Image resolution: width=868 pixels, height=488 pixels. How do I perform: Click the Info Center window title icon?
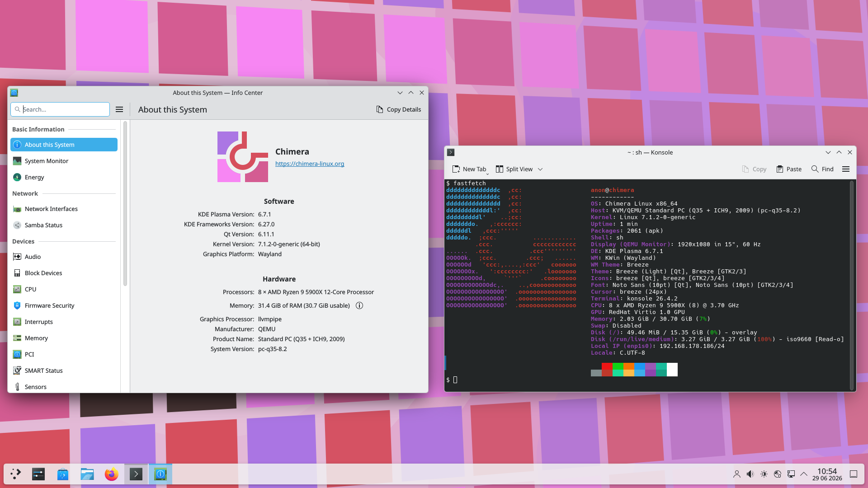click(x=14, y=93)
